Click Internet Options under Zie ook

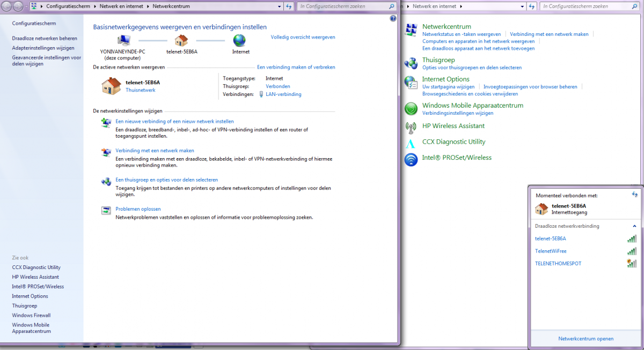(30, 296)
